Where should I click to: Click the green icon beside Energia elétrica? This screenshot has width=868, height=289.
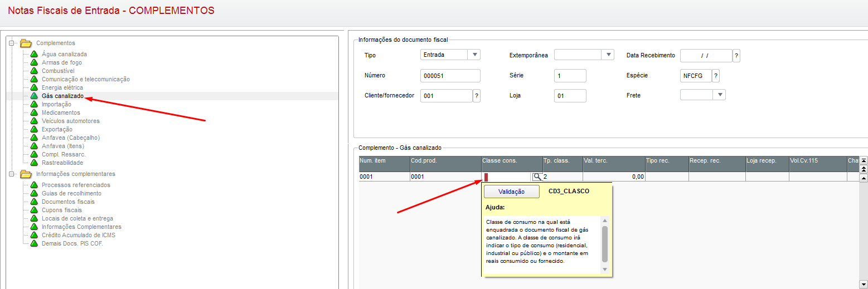[34, 87]
